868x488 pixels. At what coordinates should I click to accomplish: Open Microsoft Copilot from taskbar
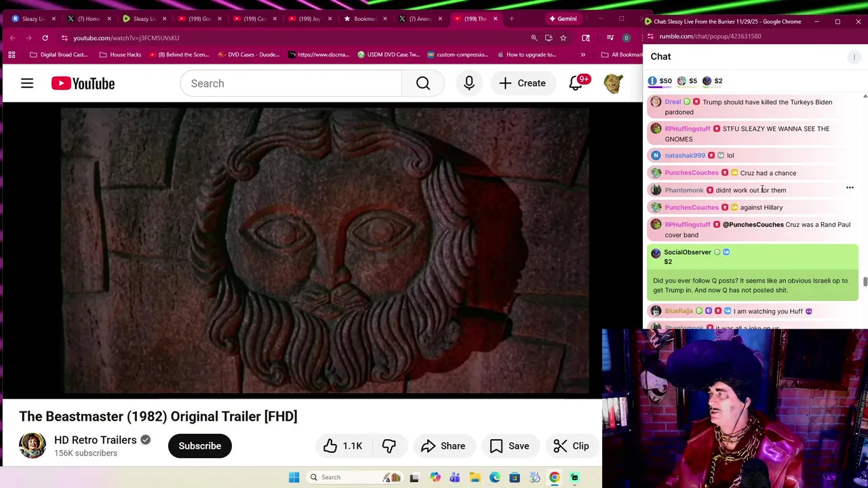point(435,477)
